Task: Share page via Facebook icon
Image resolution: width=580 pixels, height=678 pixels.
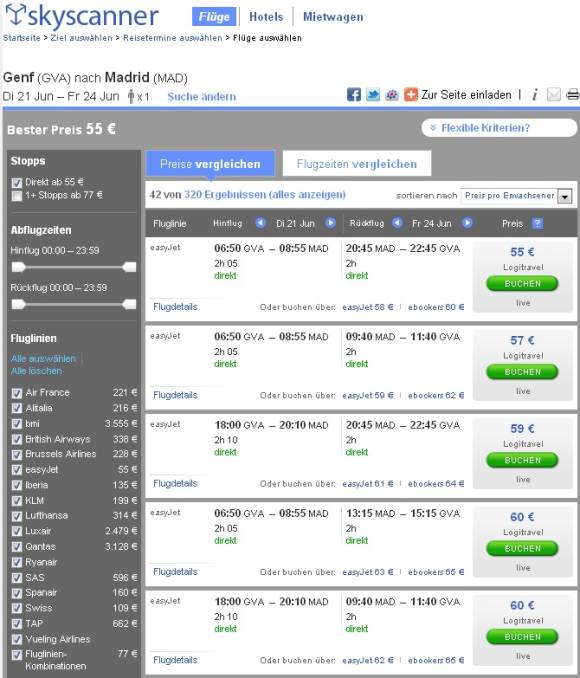Action: (354, 95)
